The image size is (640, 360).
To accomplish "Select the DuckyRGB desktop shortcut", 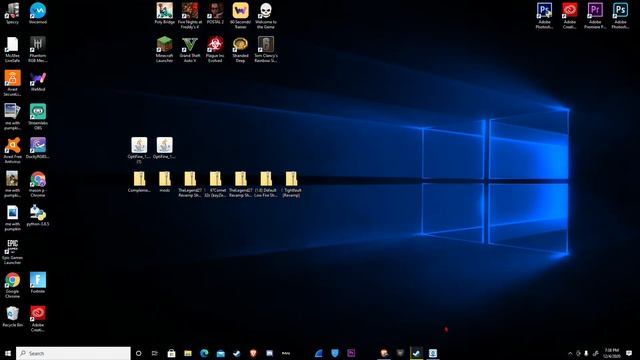I will [38, 148].
